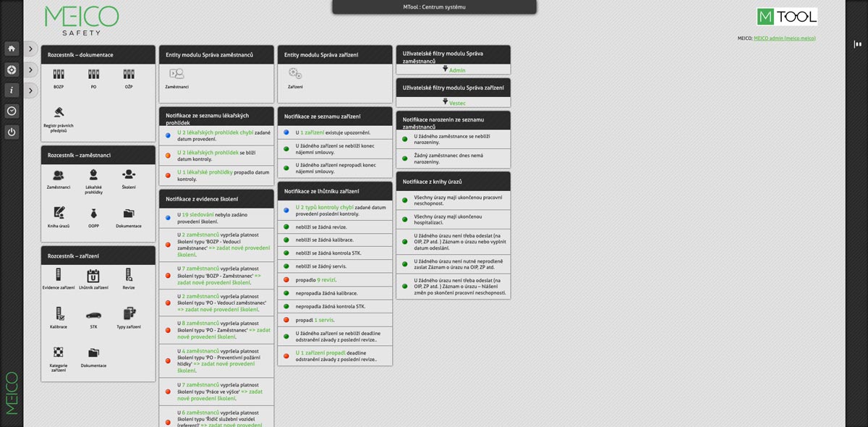Open the OOPP icon
The image size is (868, 427).
coord(93,213)
